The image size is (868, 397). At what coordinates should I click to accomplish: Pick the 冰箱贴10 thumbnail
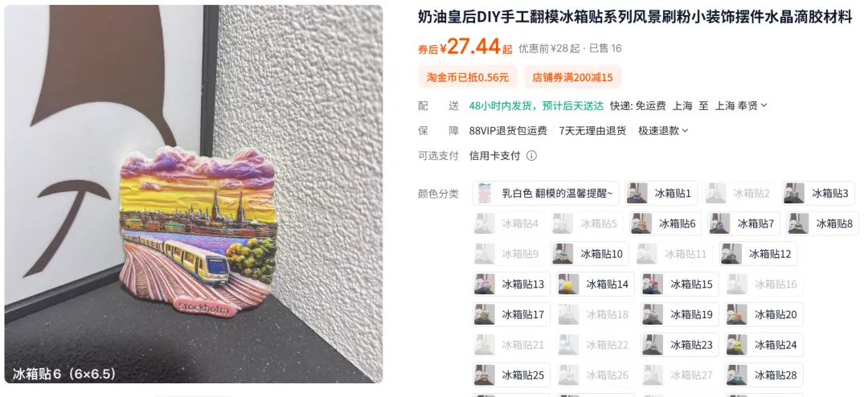point(590,254)
